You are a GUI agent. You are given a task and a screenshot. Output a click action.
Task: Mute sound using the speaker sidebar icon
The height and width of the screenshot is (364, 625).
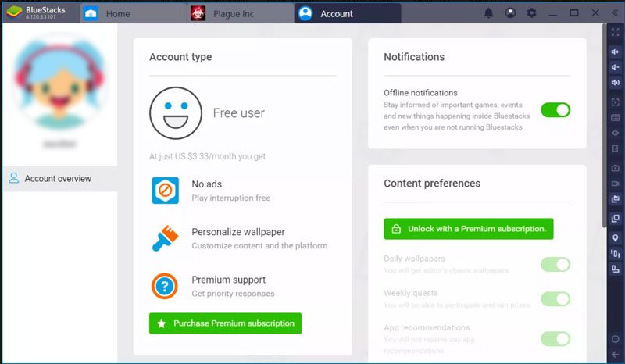pos(616,84)
